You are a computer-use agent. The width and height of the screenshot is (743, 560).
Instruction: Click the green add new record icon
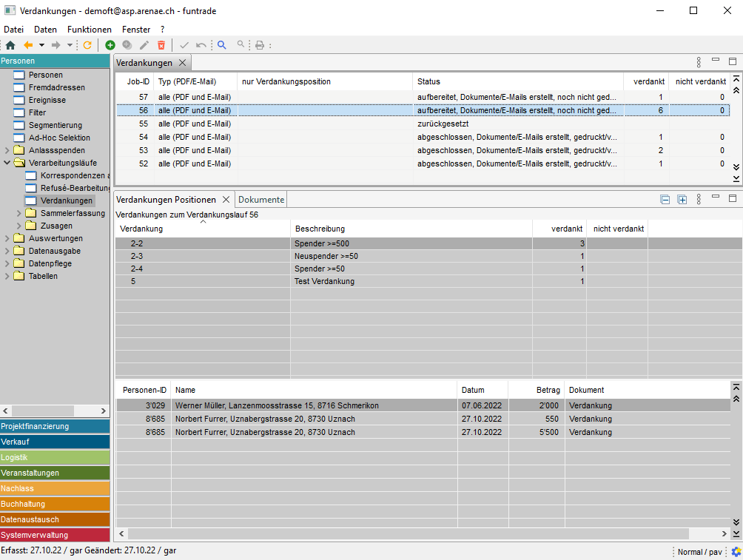pos(110,45)
